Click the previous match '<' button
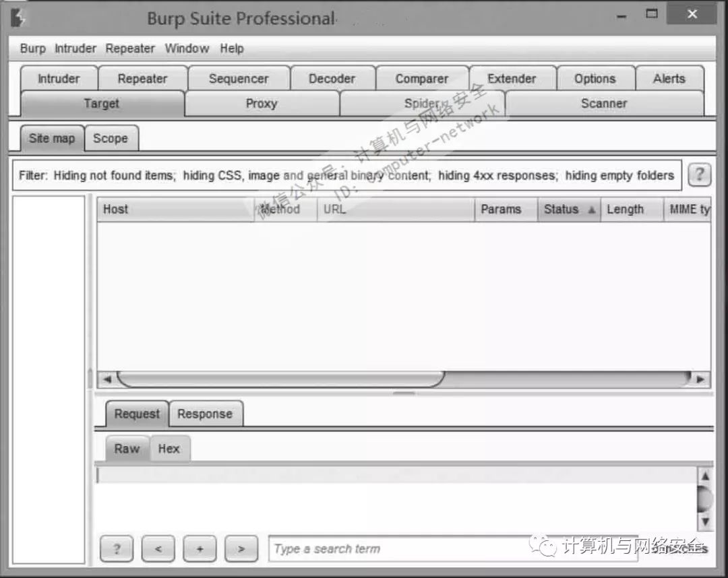Screen dimensions: 728x578 click(x=158, y=549)
